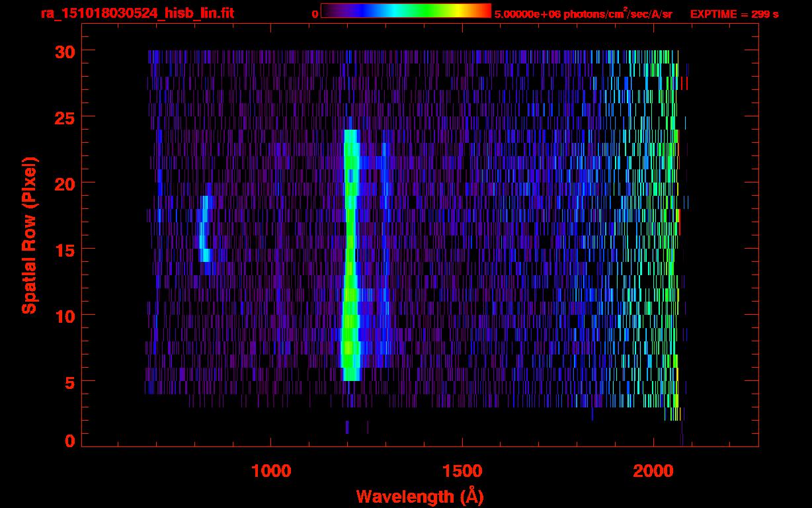Click the Spatial Row (Pixel) axis label
This screenshot has height=508, width=812.
coord(29,235)
